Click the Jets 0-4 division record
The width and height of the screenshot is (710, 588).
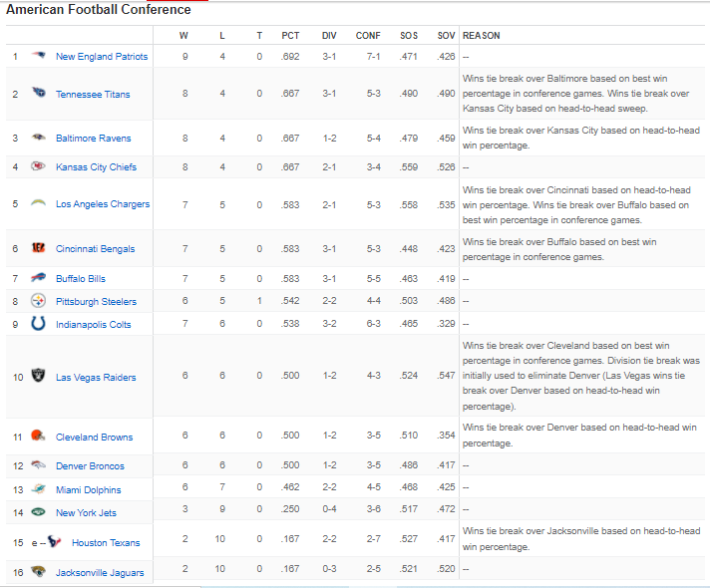[x=329, y=509]
